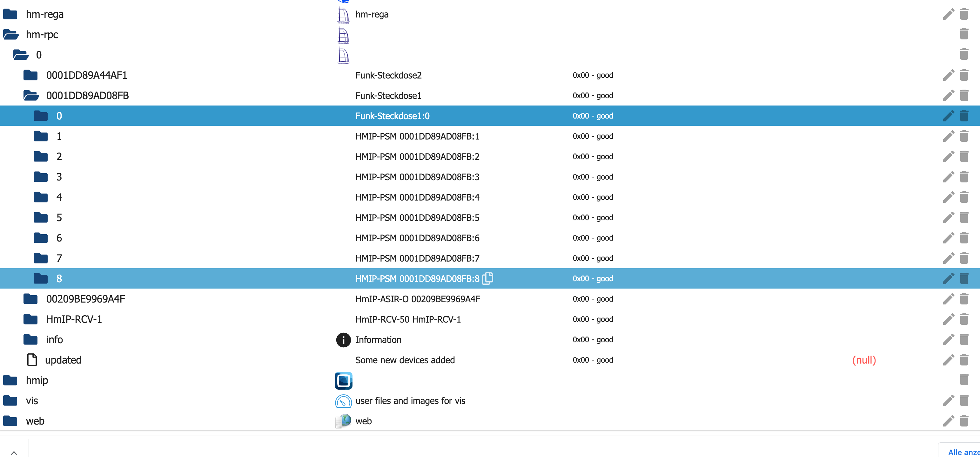Edit the web entry with pencil icon

(x=949, y=421)
